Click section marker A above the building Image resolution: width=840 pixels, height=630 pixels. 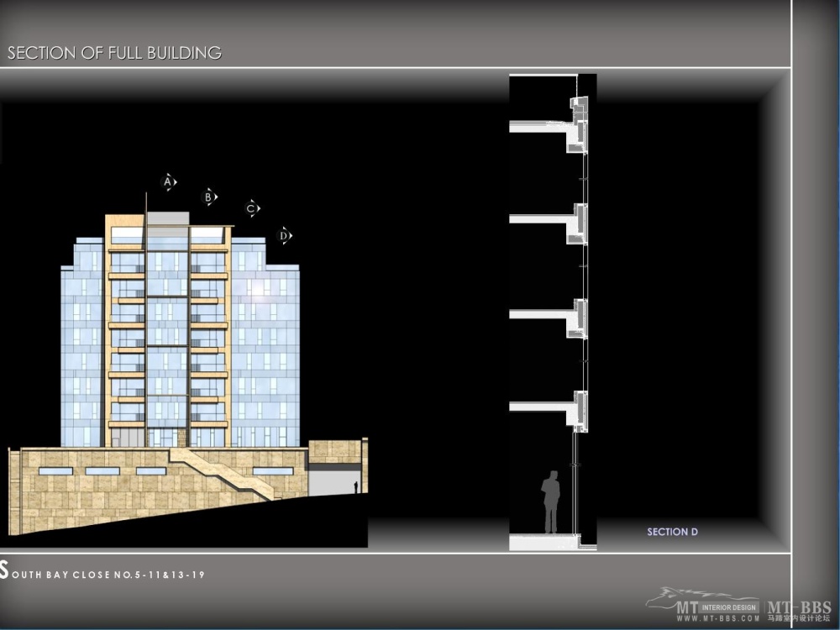tap(168, 181)
